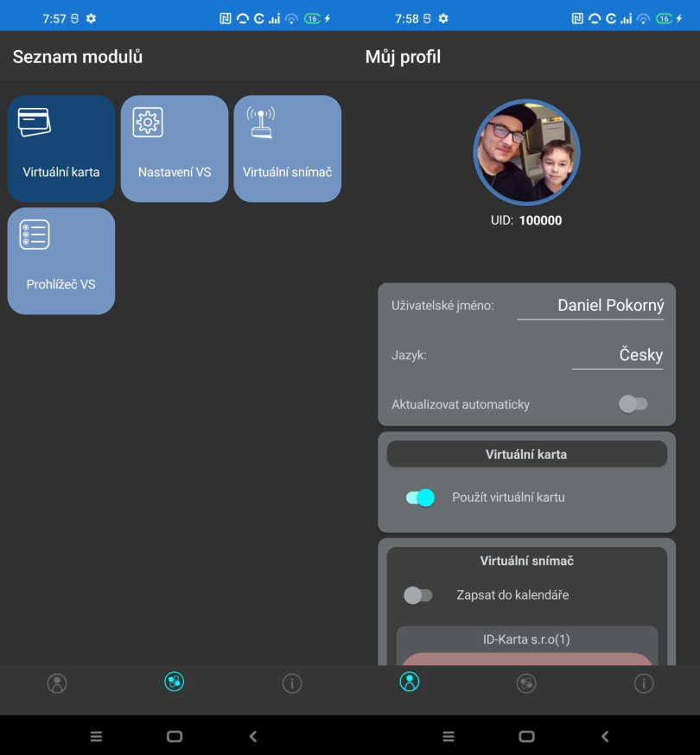
Task: Open the Nastavení VS gear tile
Action: click(x=175, y=149)
